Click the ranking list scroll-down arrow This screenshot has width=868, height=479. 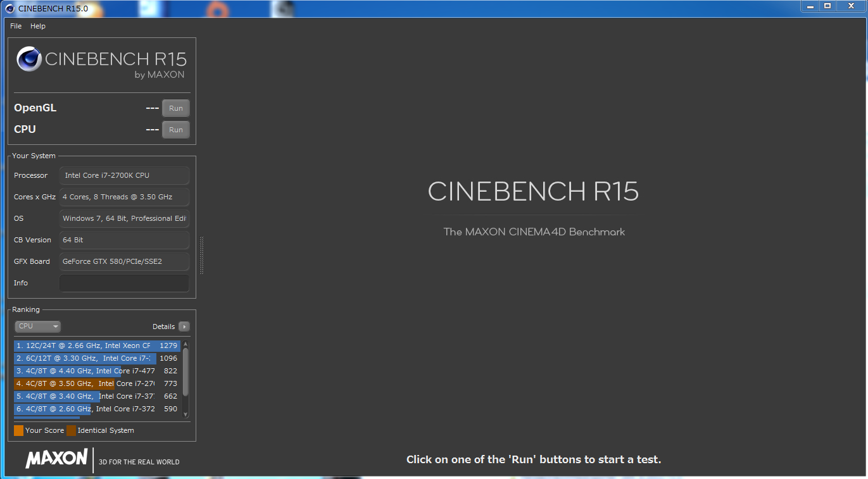click(x=186, y=414)
